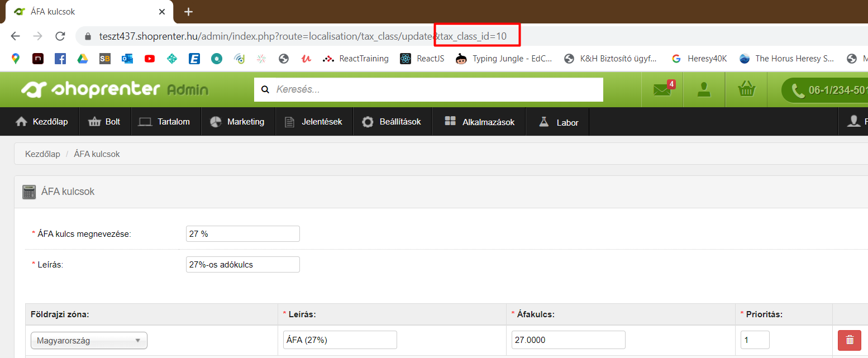Select the ÁFA kulcsok browser tab
The height and width of the screenshot is (358, 868).
pos(89,12)
